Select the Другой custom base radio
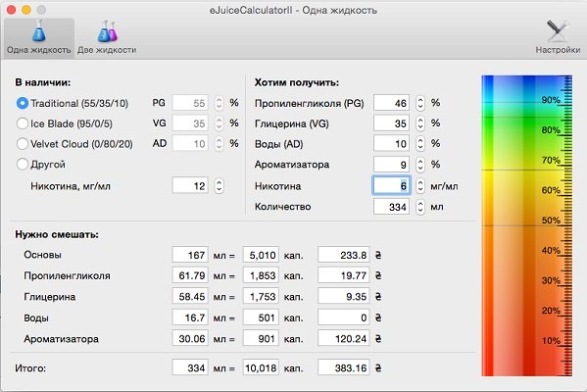This screenshot has height=392, width=587. [x=23, y=164]
